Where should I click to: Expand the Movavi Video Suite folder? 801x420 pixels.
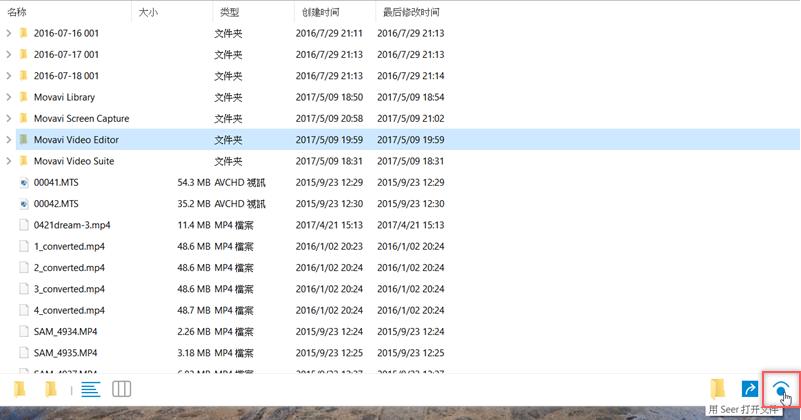(x=8, y=161)
